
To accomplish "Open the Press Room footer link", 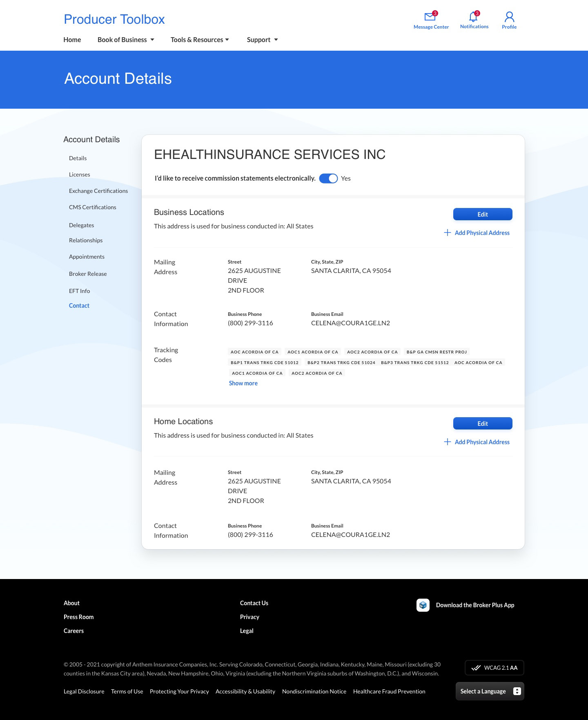I will click(79, 617).
